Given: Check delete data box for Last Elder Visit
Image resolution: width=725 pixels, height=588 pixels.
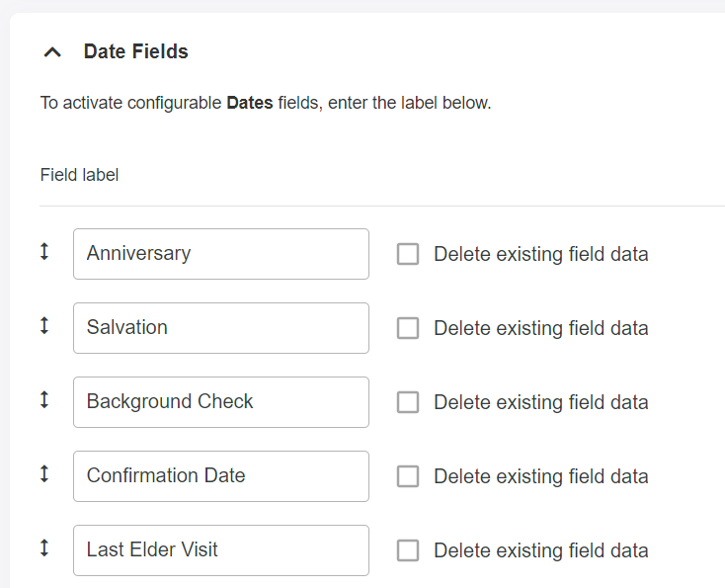Looking at the screenshot, I should click(408, 550).
